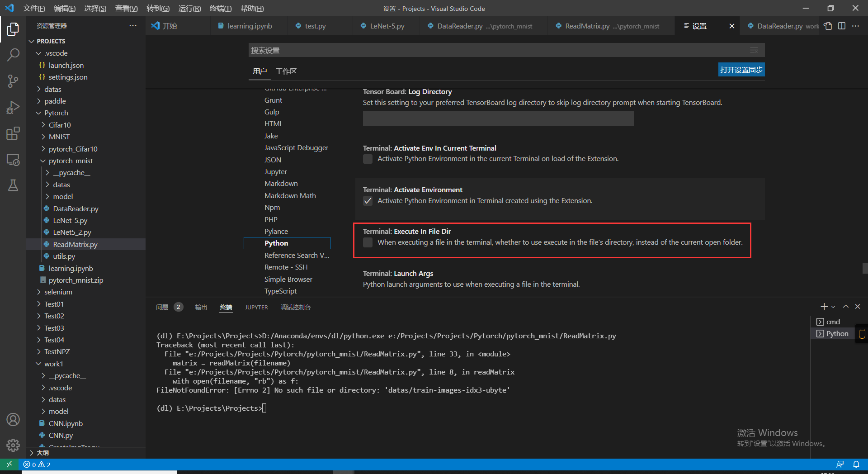Uncheck Terminal Activate Environment checkbox
868x474 pixels.
368,201
